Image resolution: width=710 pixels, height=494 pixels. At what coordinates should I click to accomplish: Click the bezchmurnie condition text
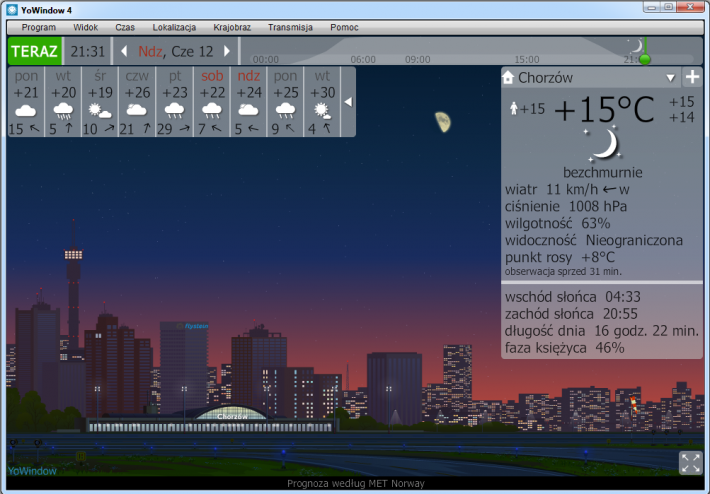tap(603, 173)
